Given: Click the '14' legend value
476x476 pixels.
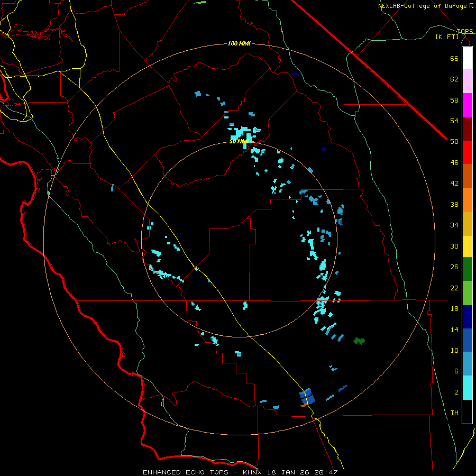Looking at the screenshot, I should pyautogui.click(x=454, y=329).
